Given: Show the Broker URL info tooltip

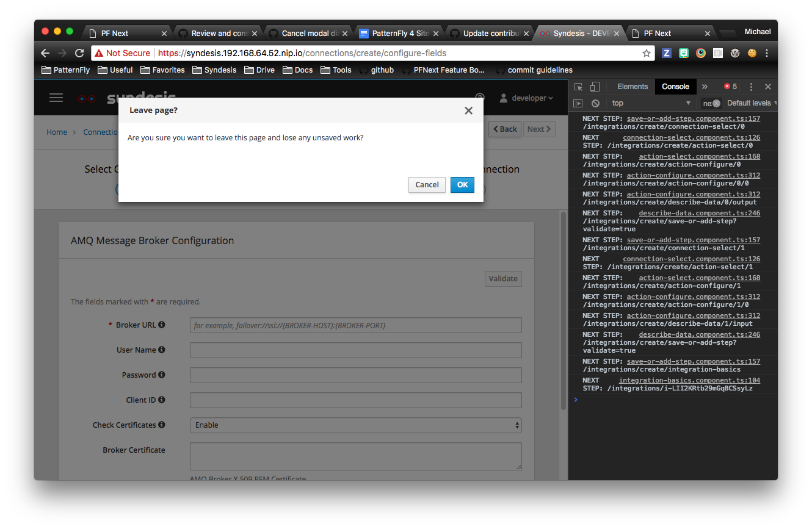Looking at the screenshot, I should pyautogui.click(x=162, y=325).
